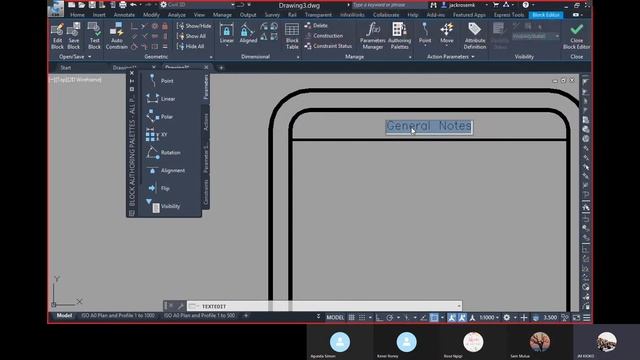Switch to the Model layout tab

64,316
